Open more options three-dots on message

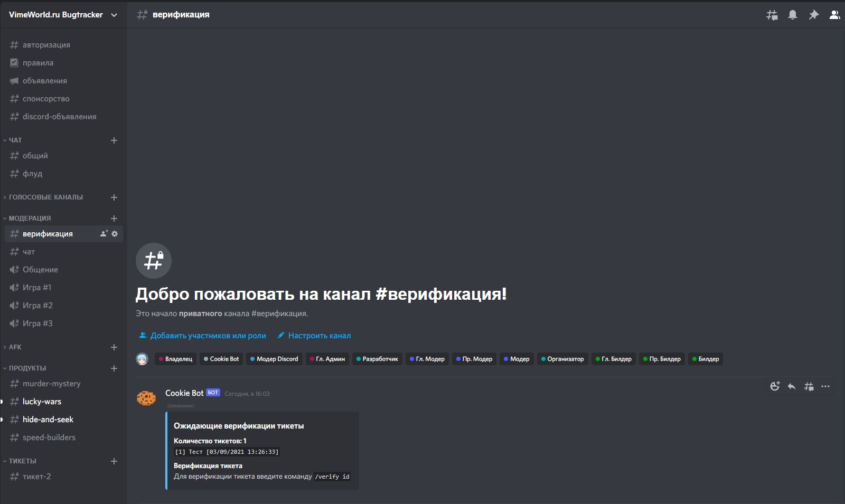click(x=825, y=386)
